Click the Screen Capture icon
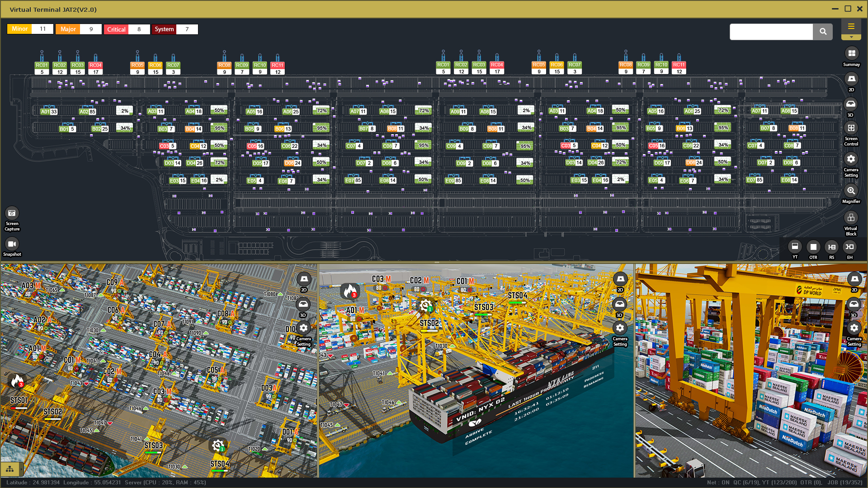The image size is (868, 488). [12, 213]
